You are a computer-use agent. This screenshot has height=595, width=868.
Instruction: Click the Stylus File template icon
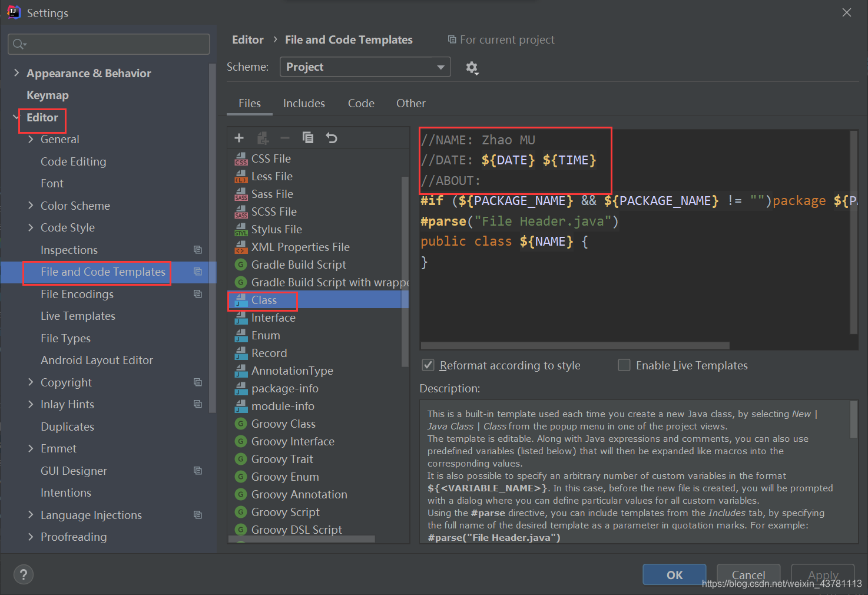coord(241,230)
